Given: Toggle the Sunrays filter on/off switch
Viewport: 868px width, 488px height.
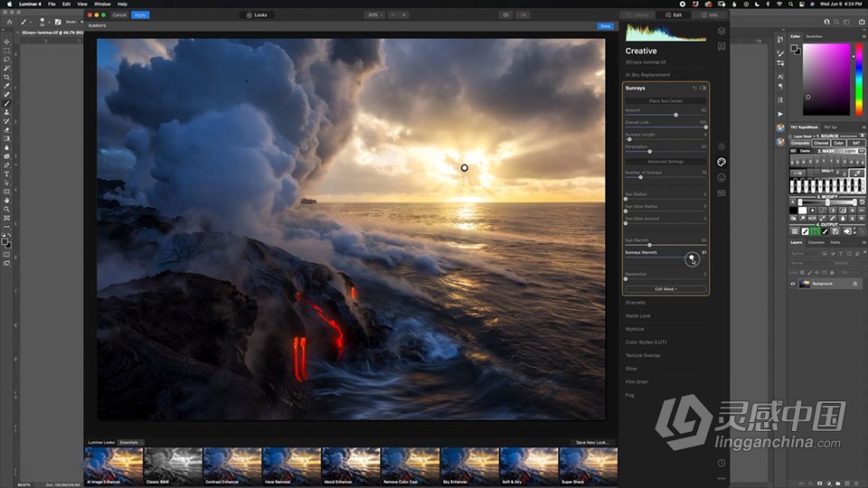Looking at the screenshot, I should pos(703,88).
